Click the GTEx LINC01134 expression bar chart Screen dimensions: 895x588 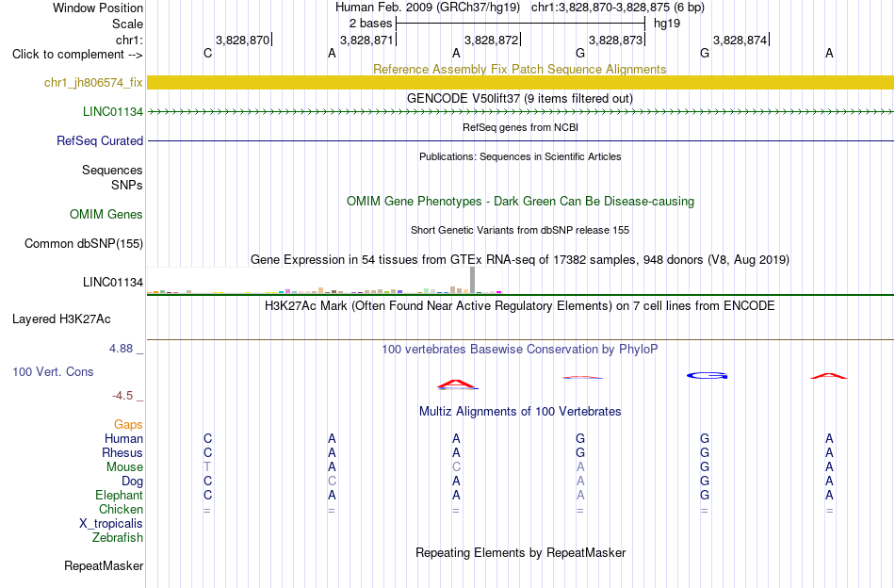coord(324,281)
